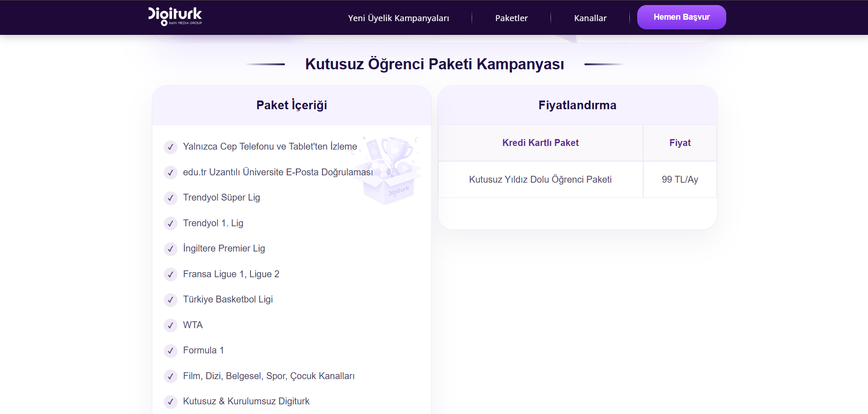Select the Trendyol Süper Lig text
Image resolution: width=868 pixels, height=414 pixels.
222,197
